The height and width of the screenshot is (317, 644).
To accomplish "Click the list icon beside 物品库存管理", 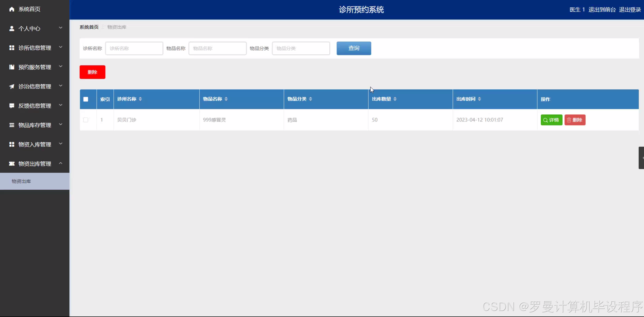I will coord(12,125).
